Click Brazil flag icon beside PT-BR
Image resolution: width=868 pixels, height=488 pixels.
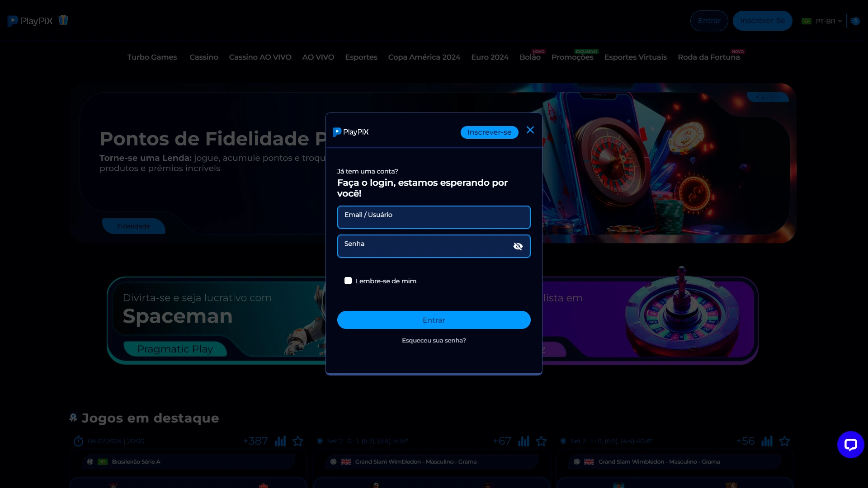click(806, 21)
